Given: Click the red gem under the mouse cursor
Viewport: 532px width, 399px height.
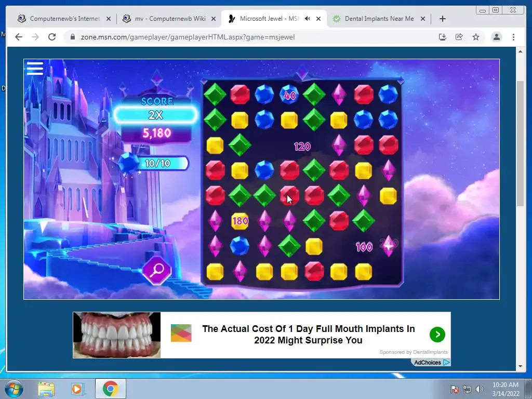Looking at the screenshot, I should coord(289,195).
